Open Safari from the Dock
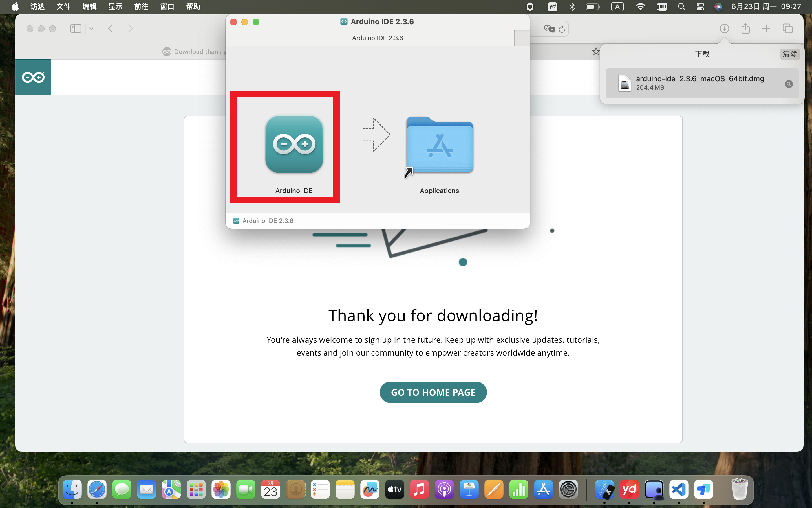The width and height of the screenshot is (812, 508). 97,490
